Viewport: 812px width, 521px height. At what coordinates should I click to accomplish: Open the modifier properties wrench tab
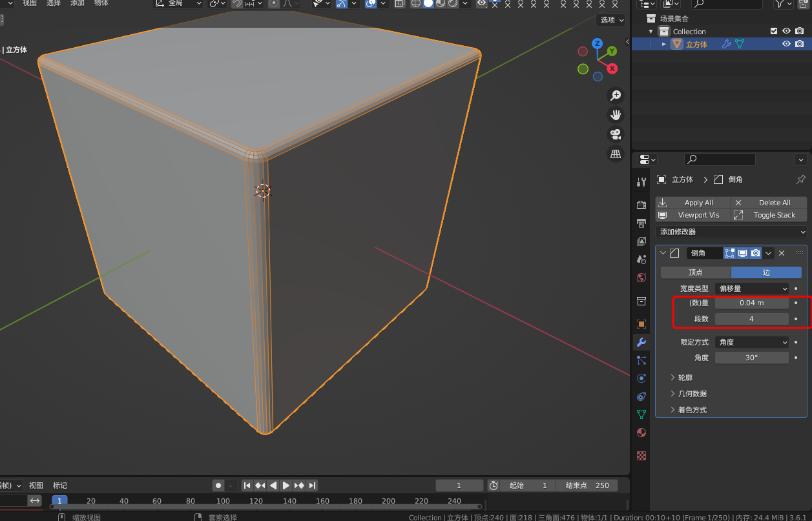641,342
